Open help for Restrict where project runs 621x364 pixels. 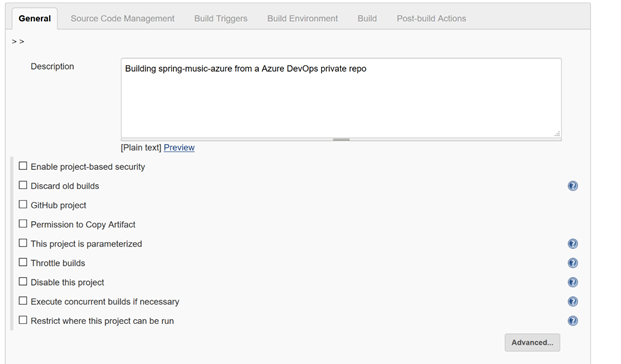click(x=573, y=321)
